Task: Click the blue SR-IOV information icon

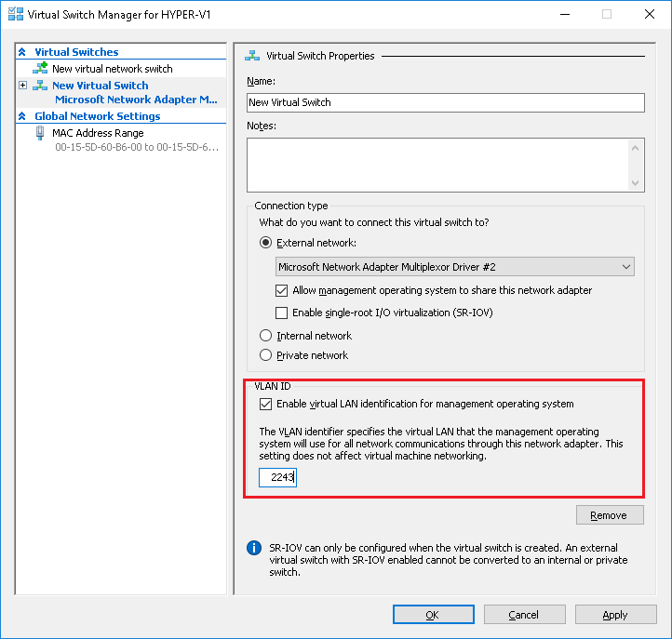Action: (254, 548)
